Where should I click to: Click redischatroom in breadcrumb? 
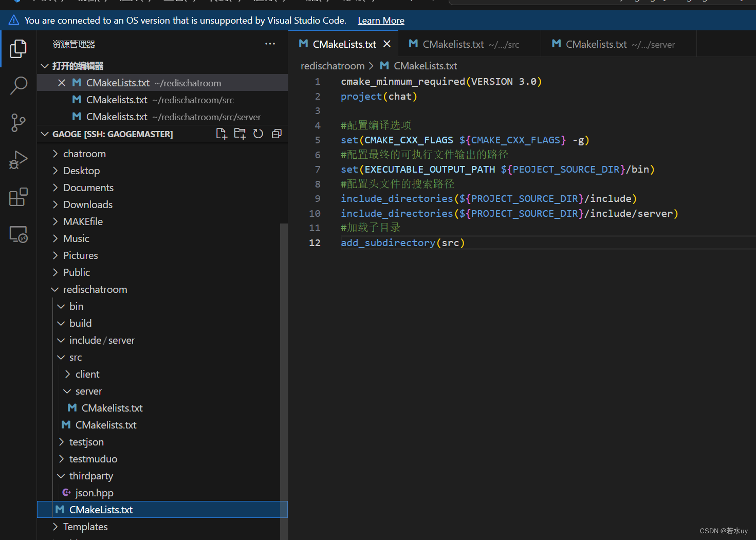click(x=333, y=66)
